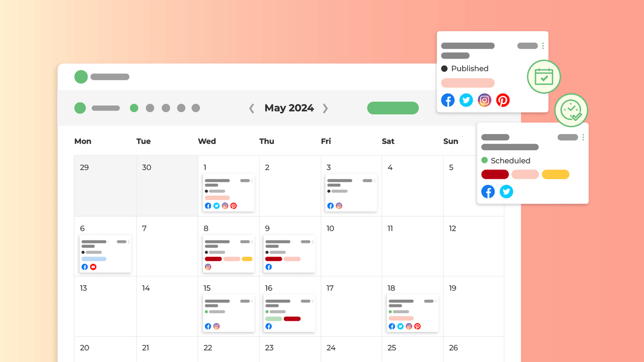Click the Instagram icon in the Published card
This screenshot has width=644, height=362.
(x=485, y=100)
